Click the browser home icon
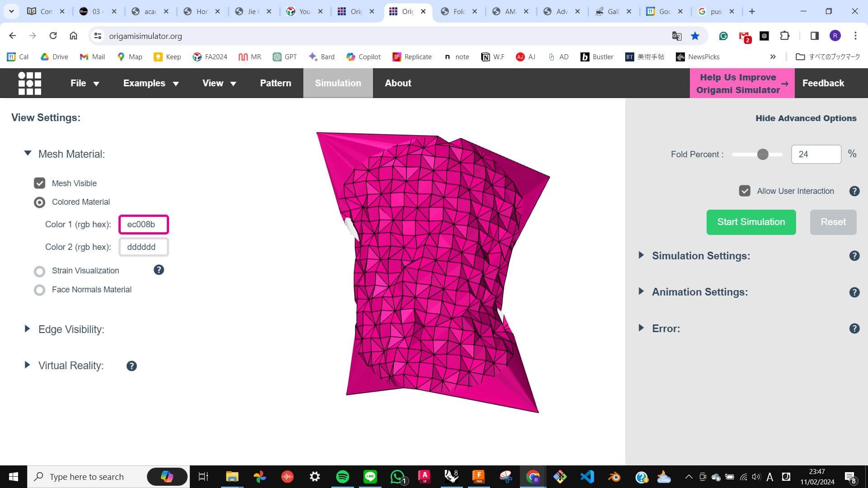 point(73,36)
